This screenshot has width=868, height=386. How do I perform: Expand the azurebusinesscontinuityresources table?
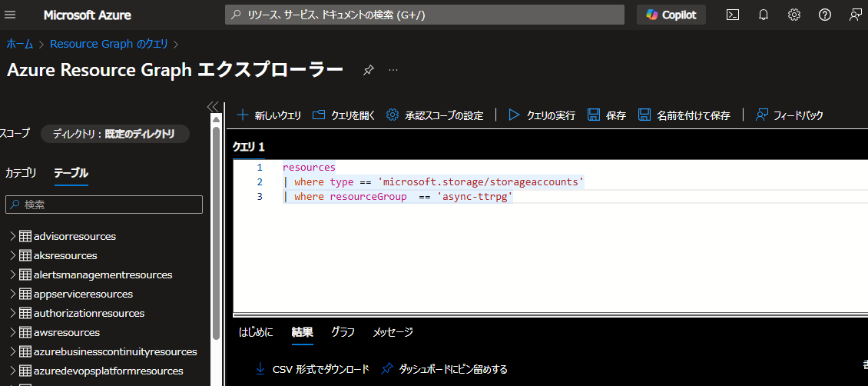tap(13, 351)
